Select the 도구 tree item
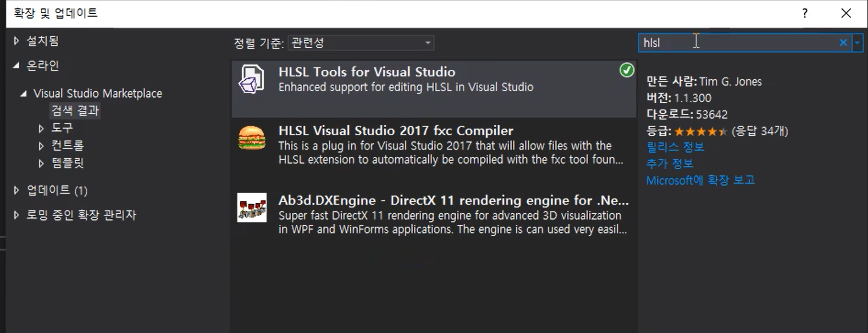868x333 pixels. pyautogui.click(x=62, y=128)
